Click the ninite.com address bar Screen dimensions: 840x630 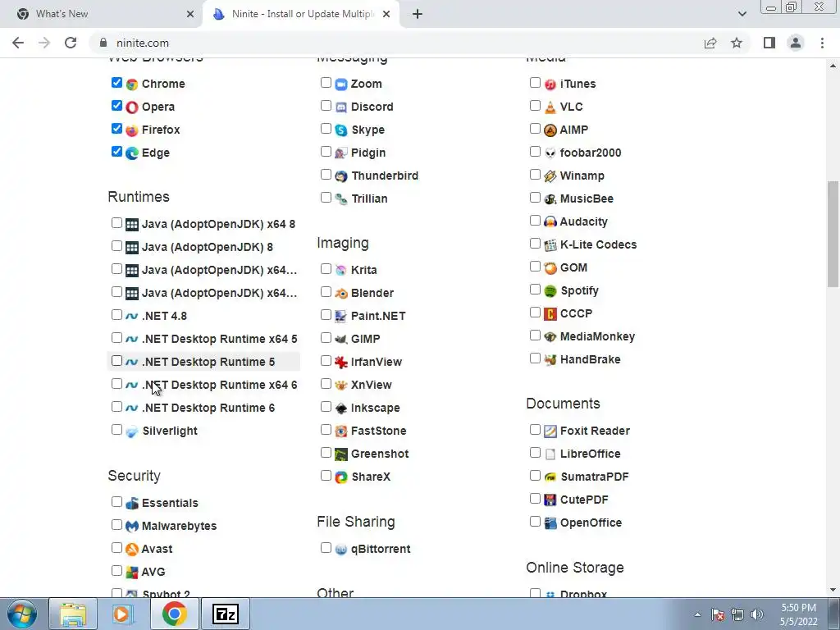396,43
